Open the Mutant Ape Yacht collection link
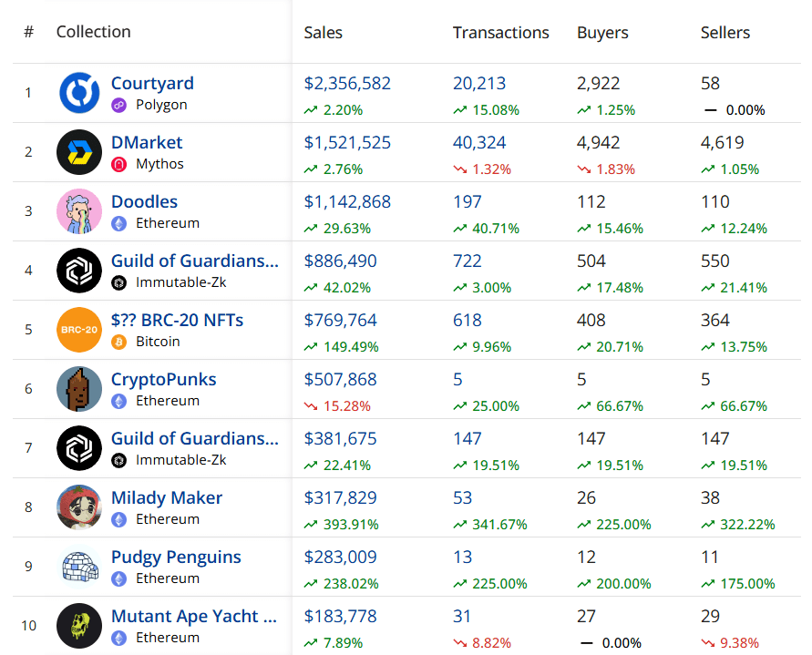Screen dimensions: 812x655 click(x=194, y=616)
